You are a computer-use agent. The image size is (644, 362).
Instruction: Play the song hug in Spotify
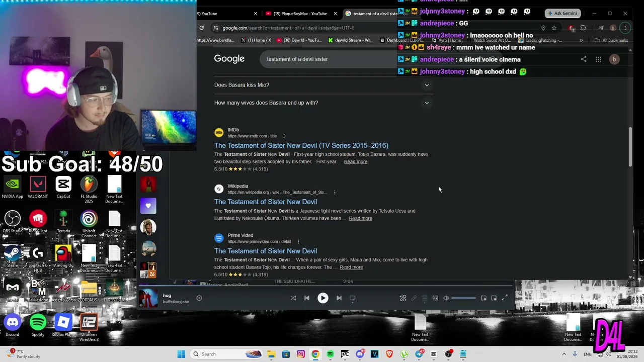tap(323, 298)
